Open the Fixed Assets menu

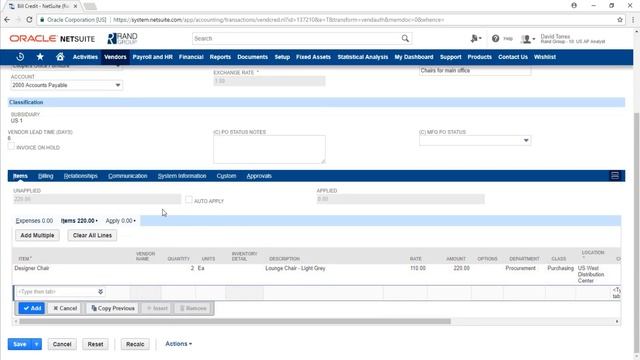coord(313,57)
